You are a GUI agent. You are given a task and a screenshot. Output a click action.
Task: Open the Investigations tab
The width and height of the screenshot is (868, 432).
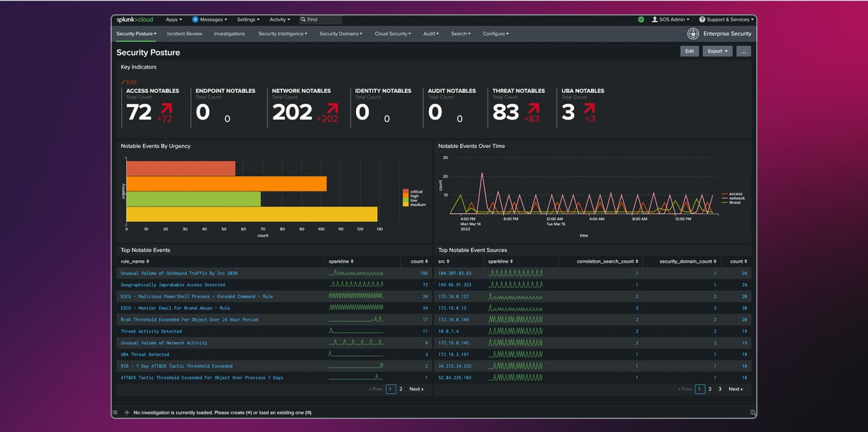coord(229,34)
